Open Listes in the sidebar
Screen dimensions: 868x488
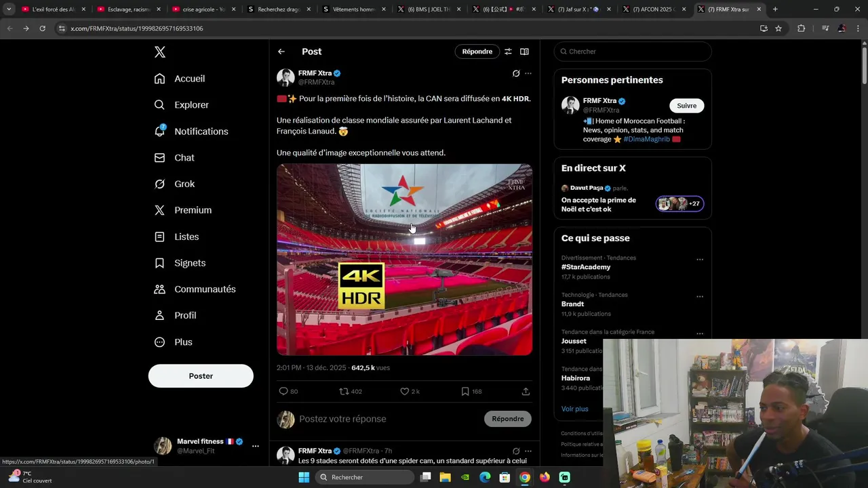(176, 237)
